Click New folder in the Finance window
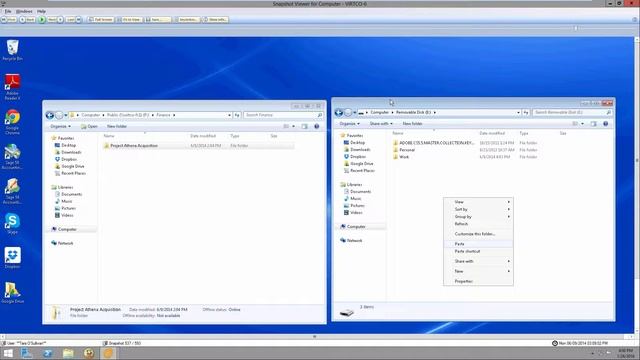The image size is (640, 360). 117,127
